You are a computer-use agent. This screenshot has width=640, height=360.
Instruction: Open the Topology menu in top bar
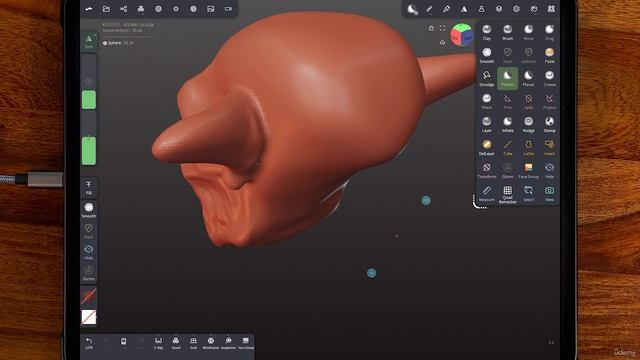[x=141, y=9]
